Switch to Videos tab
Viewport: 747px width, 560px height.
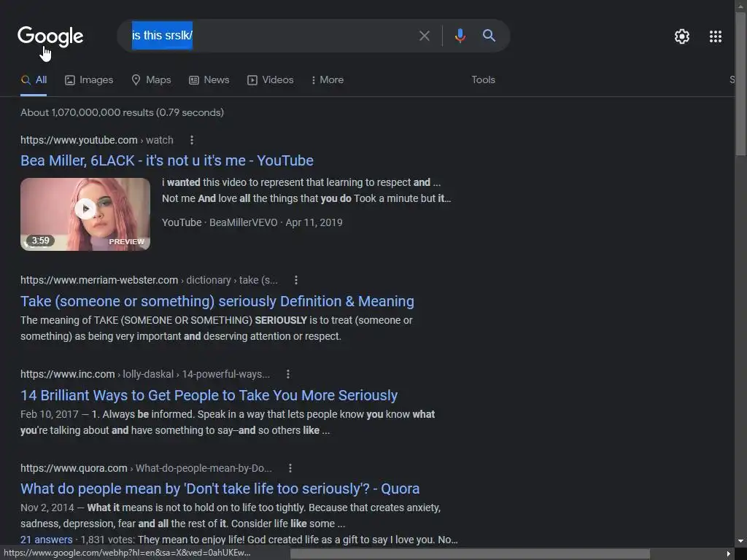click(x=270, y=80)
